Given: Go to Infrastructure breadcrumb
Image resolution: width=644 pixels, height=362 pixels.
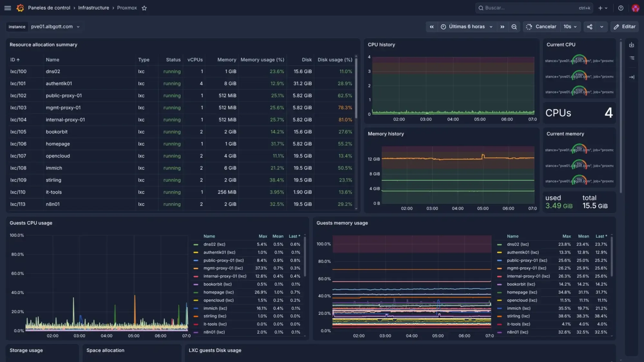Looking at the screenshot, I should tap(93, 8).
